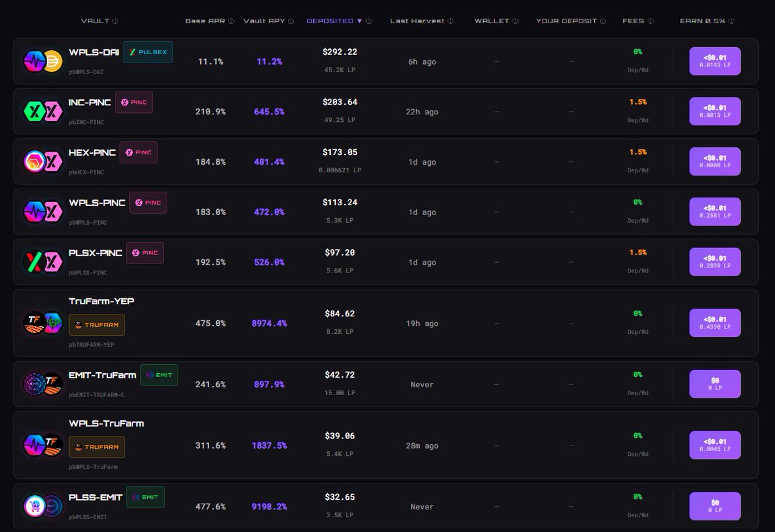The width and height of the screenshot is (775, 532).
Task: Click the TRUFARM badge under TruFarm-YEP
Action: point(97,325)
